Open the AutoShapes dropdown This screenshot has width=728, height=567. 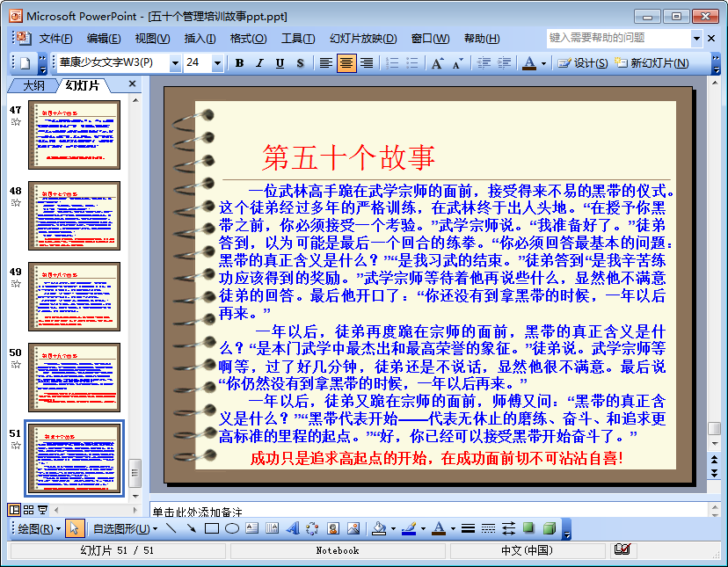[x=125, y=528]
